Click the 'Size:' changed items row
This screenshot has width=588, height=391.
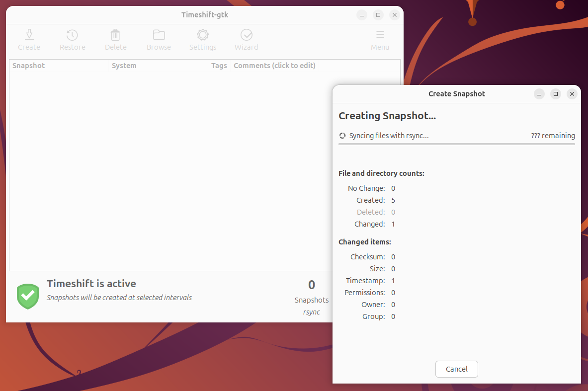(x=382, y=269)
